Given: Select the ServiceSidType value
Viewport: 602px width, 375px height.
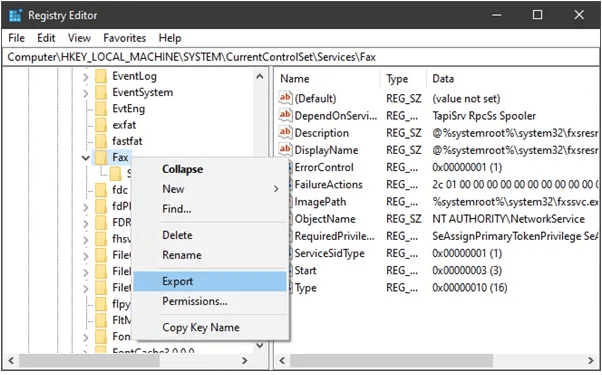Looking at the screenshot, I should tap(329, 253).
